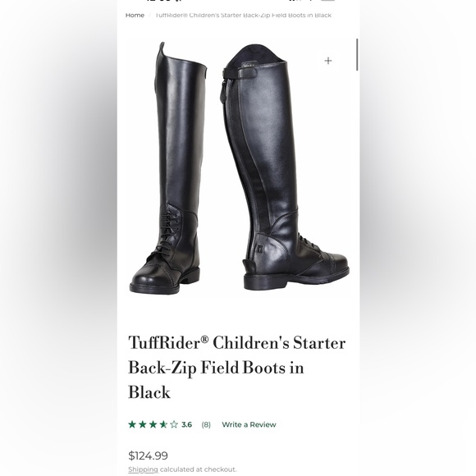Click the Write a Review link
Viewport: 476px width, 476px height.
pyautogui.click(x=249, y=424)
